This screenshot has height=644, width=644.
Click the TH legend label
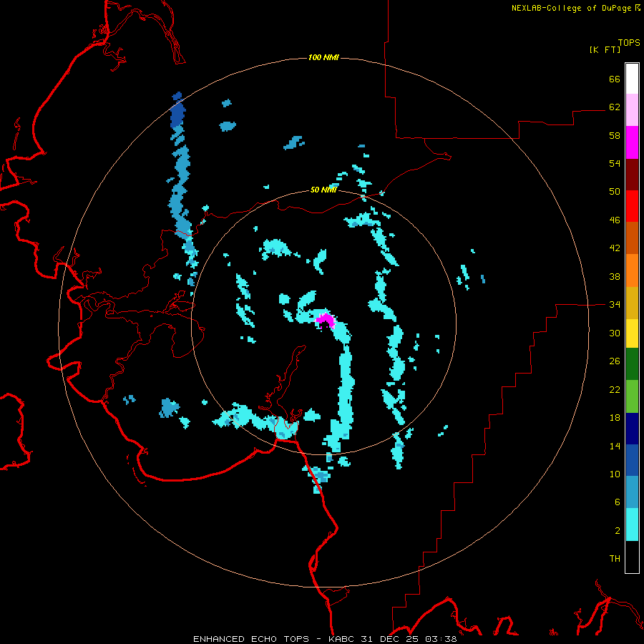click(x=615, y=559)
